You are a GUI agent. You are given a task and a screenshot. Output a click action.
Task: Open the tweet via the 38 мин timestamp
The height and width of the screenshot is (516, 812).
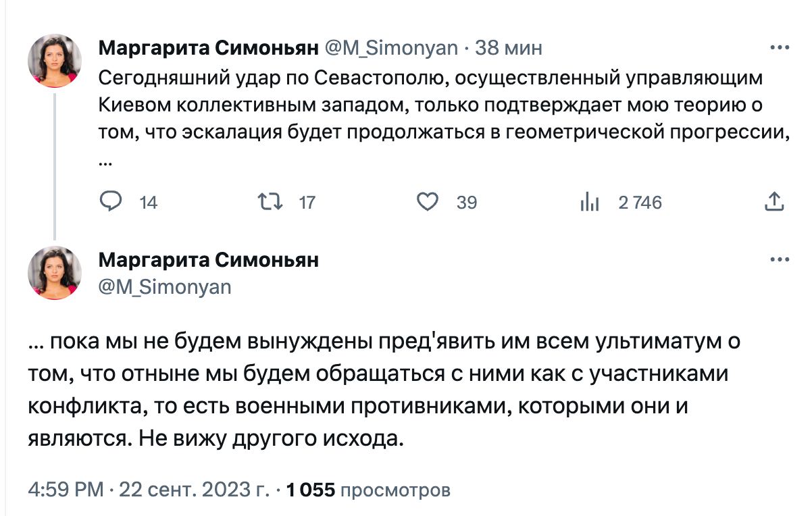tap(509, 48)
